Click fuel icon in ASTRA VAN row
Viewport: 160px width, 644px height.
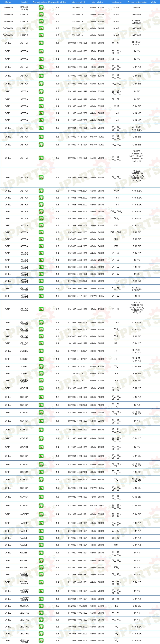pos(41,344)
